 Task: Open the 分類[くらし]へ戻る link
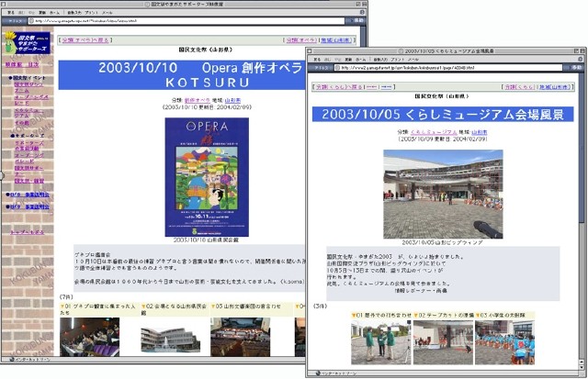339,87
